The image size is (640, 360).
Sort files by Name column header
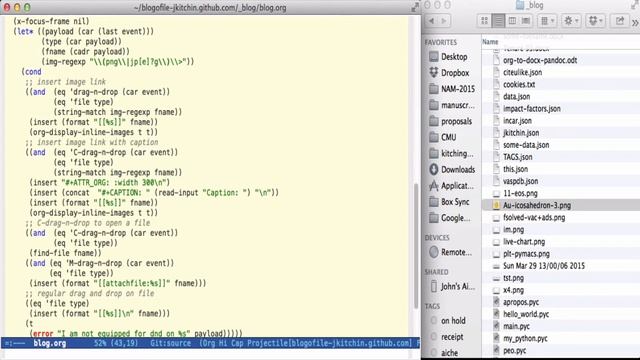point(490,42)
